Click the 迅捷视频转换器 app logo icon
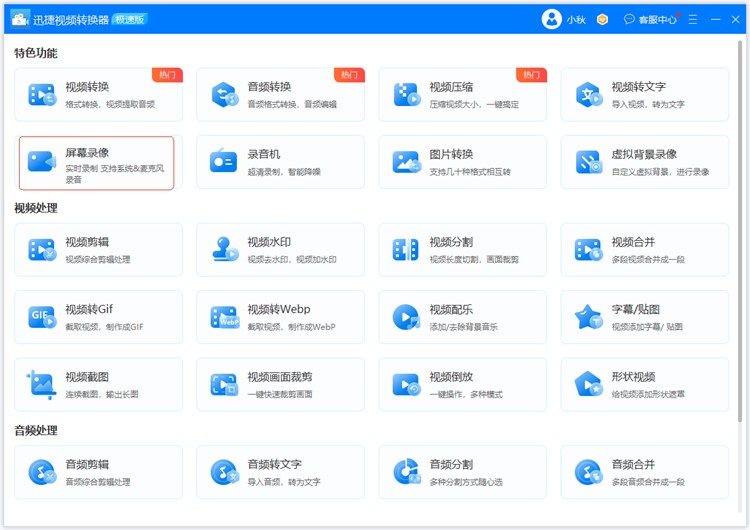The width and height of the screenshot is (750, 530). point(20,19)
